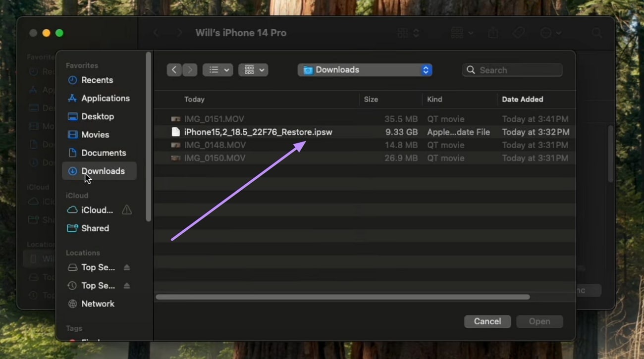Click the Applications sidebar icon
This screenshot has height=359, width=644.
tap(72, 98)
